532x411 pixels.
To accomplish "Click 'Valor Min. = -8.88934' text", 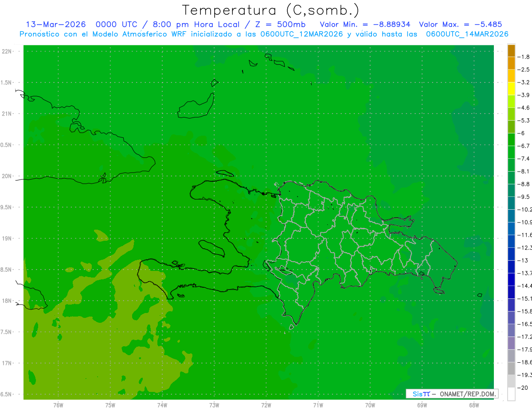I will tap(365, 24).
